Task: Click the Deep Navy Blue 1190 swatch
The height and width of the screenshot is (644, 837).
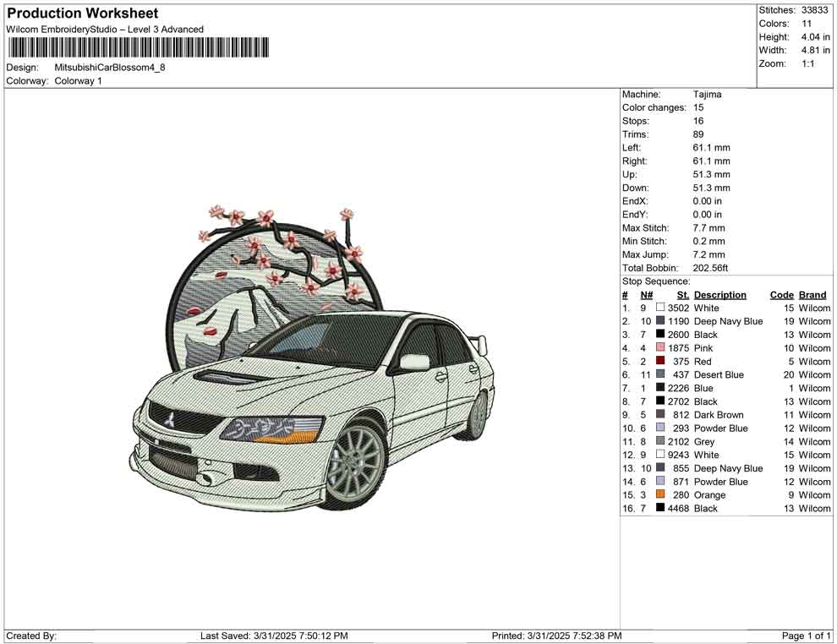Action: tap(660, 320)
